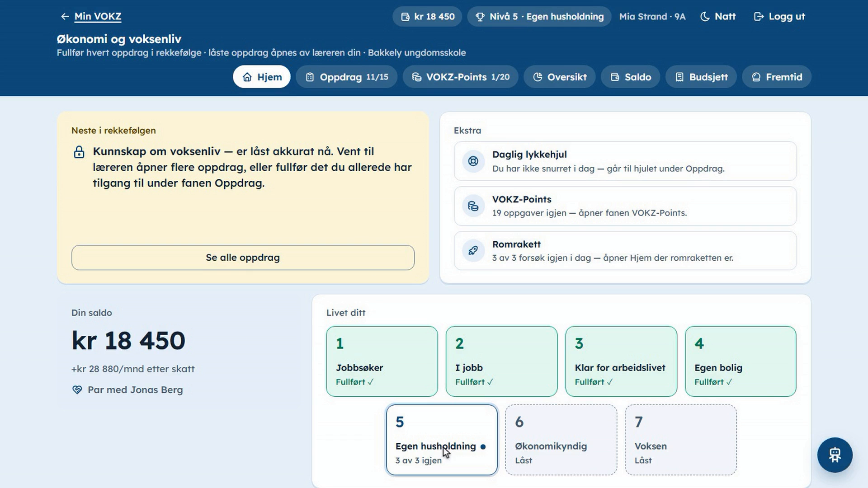The height and width of the screenshot is (488, 868).
Task: Open the Fremtid tab
Action: [777, 77]
